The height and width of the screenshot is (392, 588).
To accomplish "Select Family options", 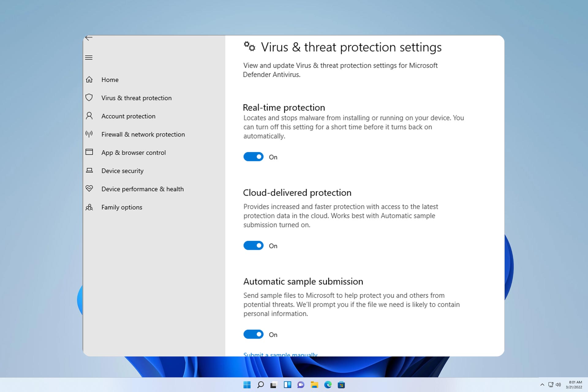I will pyautogui.click(x=122, y=207).
